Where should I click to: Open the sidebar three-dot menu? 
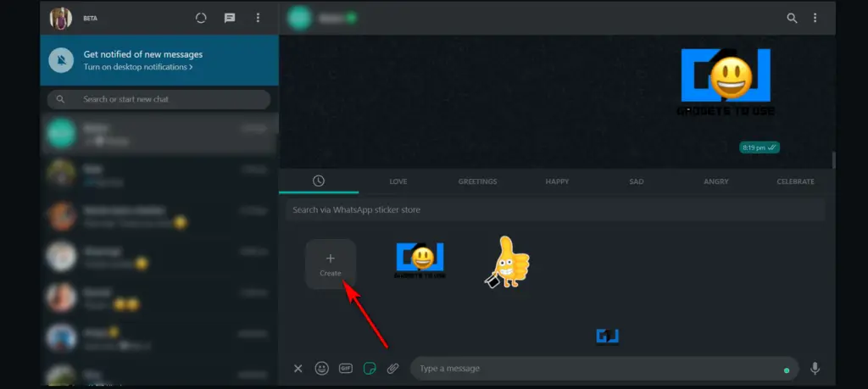tap(258, 19)
